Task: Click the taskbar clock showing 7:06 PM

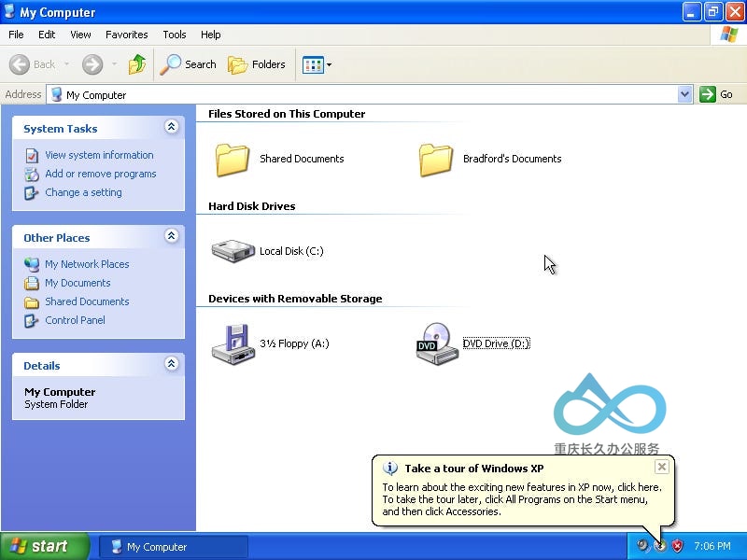Action: 712,546
